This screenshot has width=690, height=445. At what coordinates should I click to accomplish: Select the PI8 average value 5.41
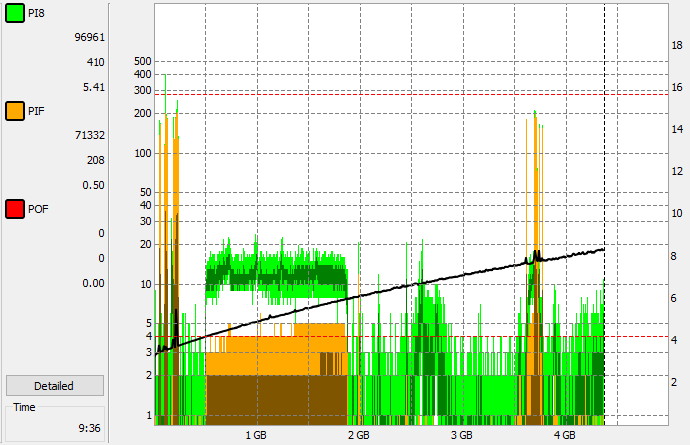pyautogui.click(x=94, y=87)
